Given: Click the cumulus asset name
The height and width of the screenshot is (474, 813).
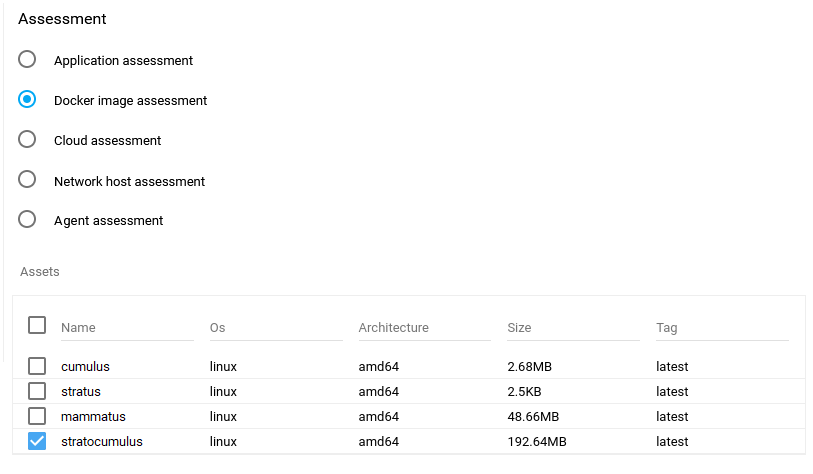Looking at the screenshot, I should [x=85, y=367].
